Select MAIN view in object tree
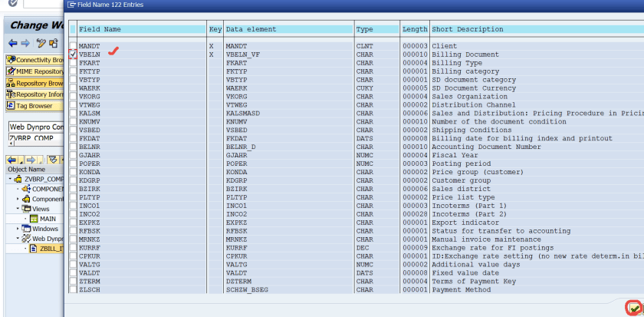This screenshot has width=644, height=317. [x=48, y=219]
